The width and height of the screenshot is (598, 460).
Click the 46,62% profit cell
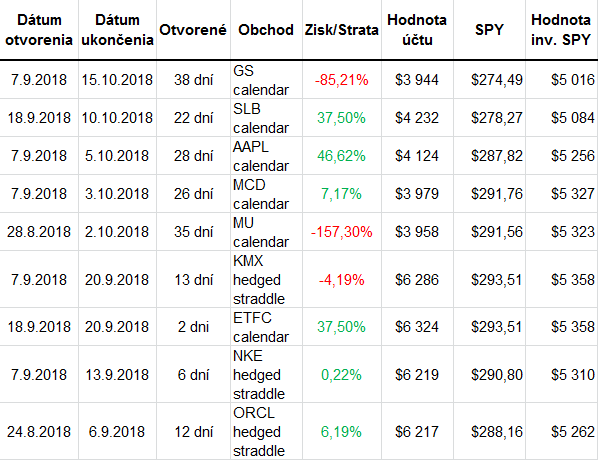[342, 156]
